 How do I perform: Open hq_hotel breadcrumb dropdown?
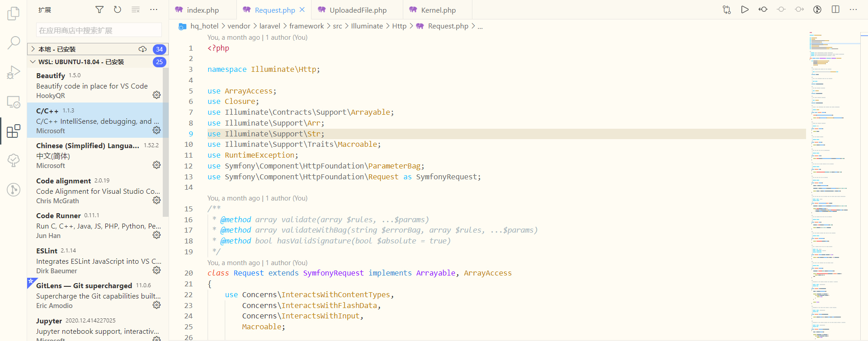point(204,26)
